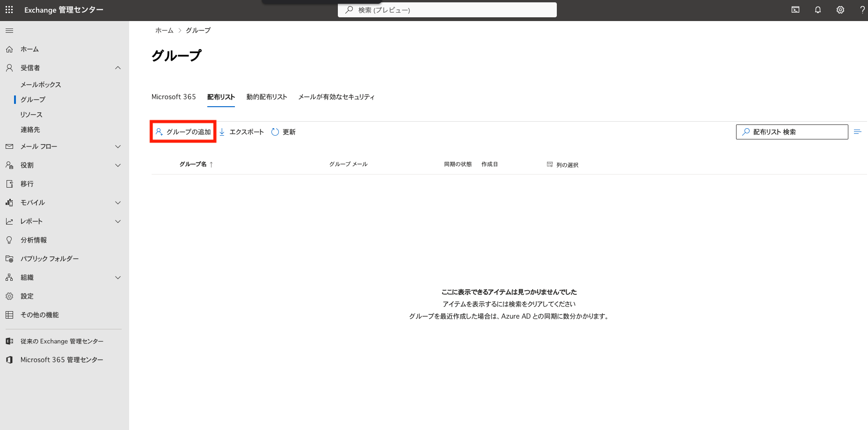This screenshot has height=430, width=868.
Task: Select グループ in the sidebar
Action: pos(33,100)
